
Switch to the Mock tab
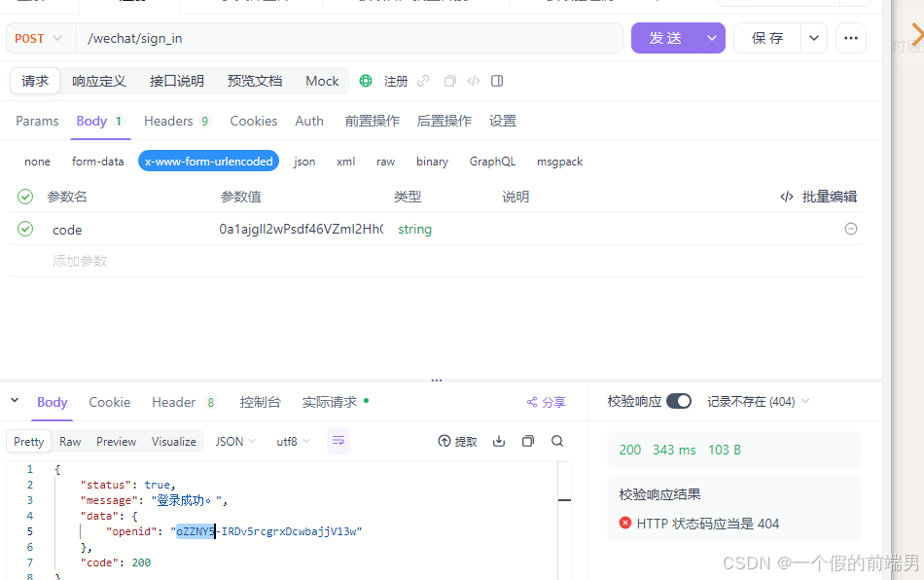coord(322,81)
